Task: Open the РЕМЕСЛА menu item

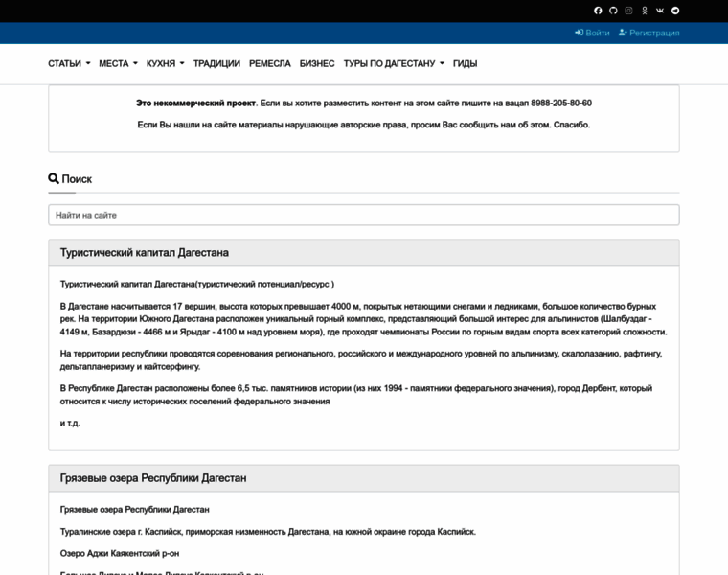Action: click(x=270, y=63)
